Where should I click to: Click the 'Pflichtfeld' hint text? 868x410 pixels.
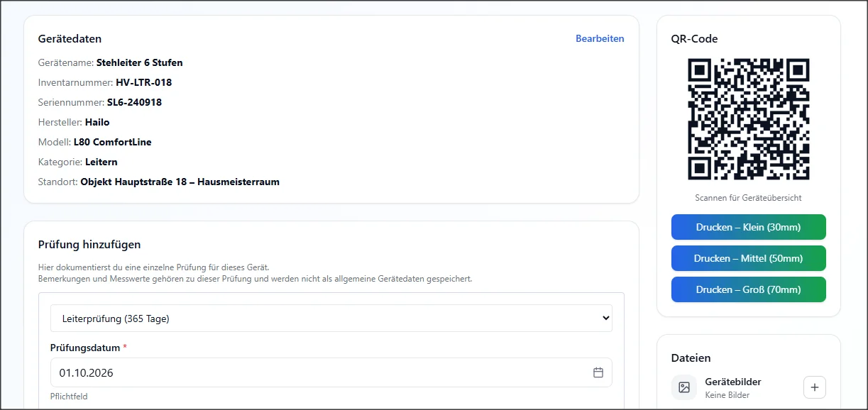click(x=69, y=397)
